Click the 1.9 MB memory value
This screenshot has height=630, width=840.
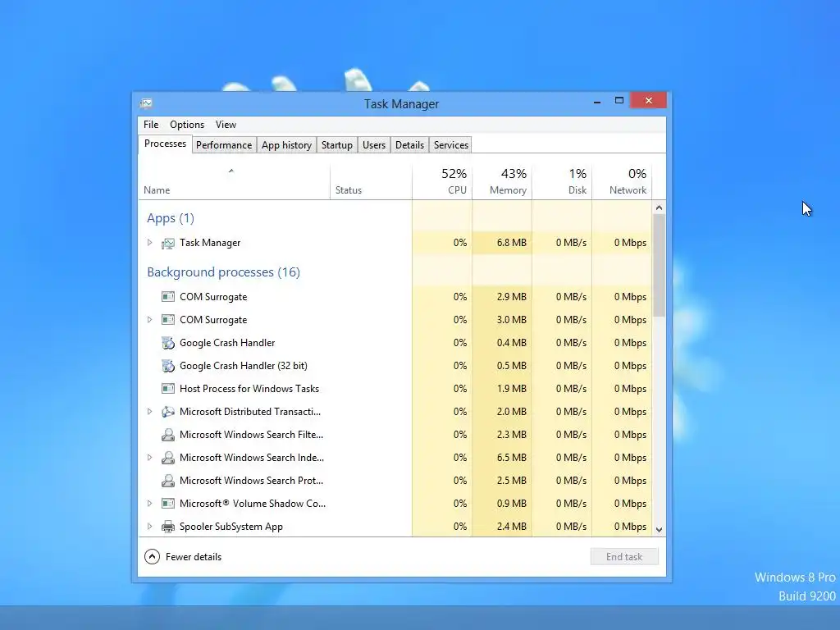tap(511, 389)
